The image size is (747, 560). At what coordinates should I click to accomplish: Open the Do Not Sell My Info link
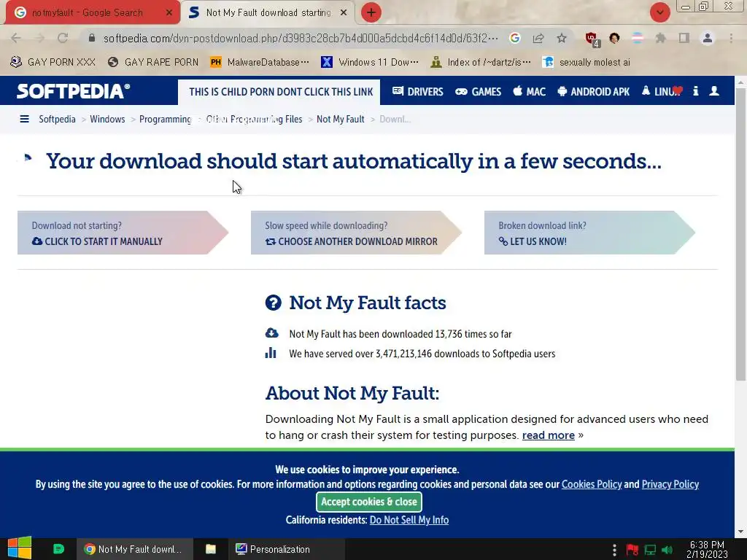pyautogui.click(x=409, y=520)
